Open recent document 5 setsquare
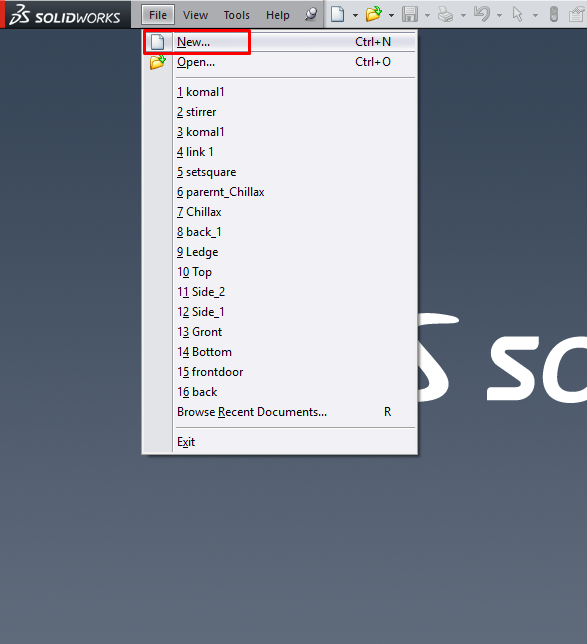 pos(280,172)
